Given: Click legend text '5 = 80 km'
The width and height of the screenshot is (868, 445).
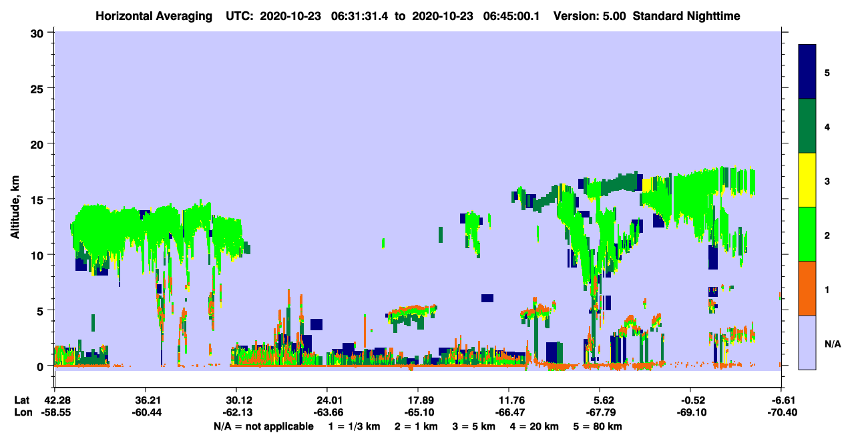Looking at the screenshot, I should click(x=597, y=426).
